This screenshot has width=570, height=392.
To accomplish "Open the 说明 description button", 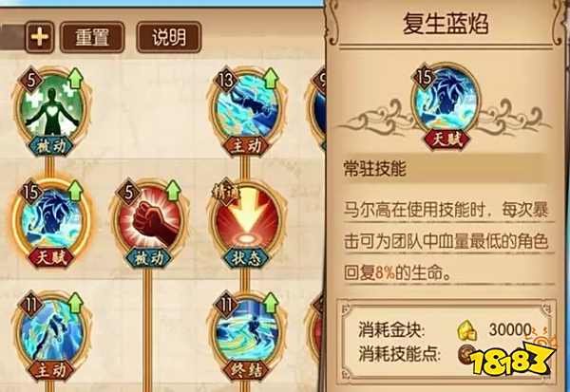I will pos(169,37).
